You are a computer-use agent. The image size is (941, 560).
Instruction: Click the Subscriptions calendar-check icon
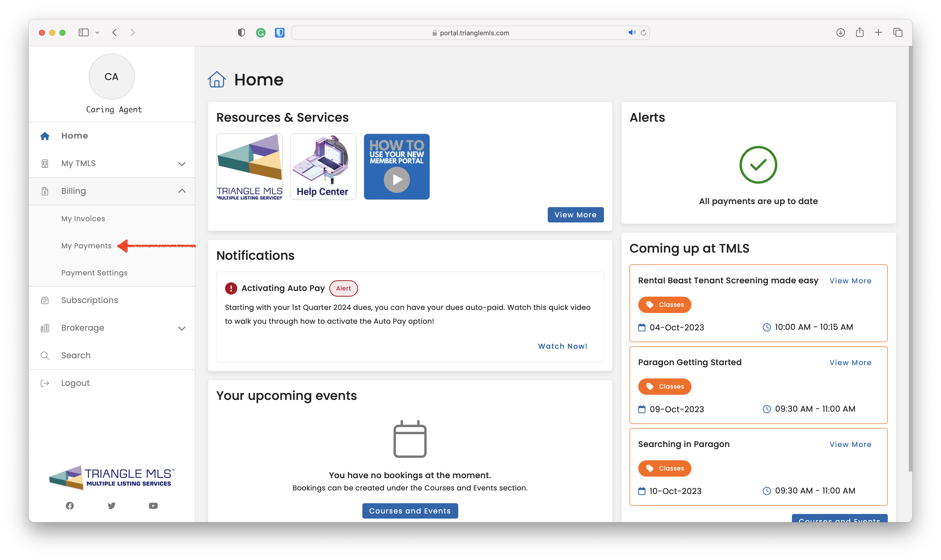45,300
